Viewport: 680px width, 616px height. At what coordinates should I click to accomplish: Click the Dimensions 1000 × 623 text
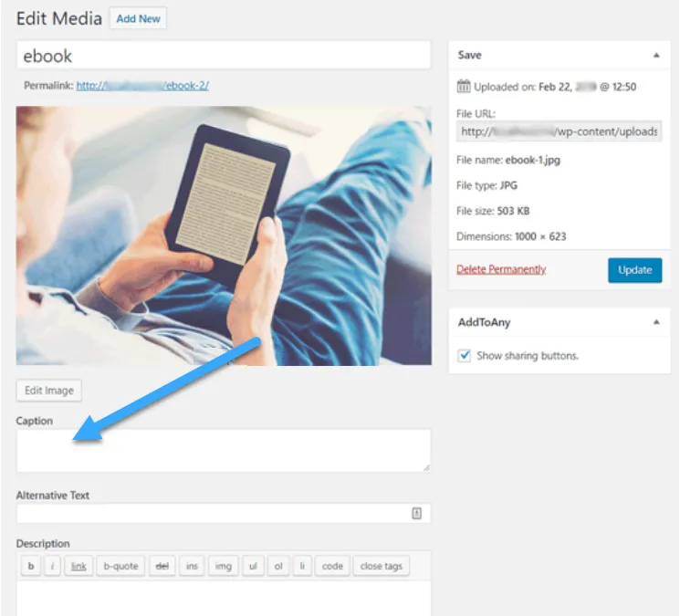point(511,236)
